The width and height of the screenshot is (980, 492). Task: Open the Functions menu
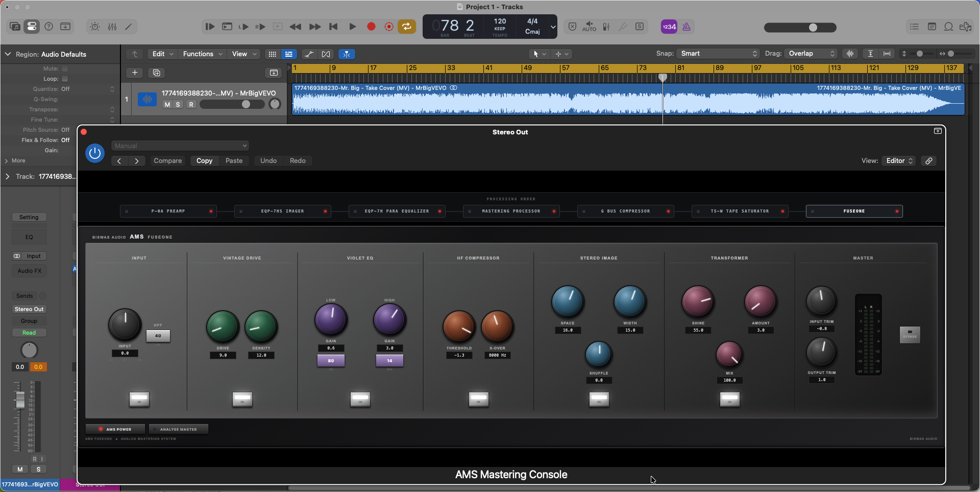[x=203, y=54]
